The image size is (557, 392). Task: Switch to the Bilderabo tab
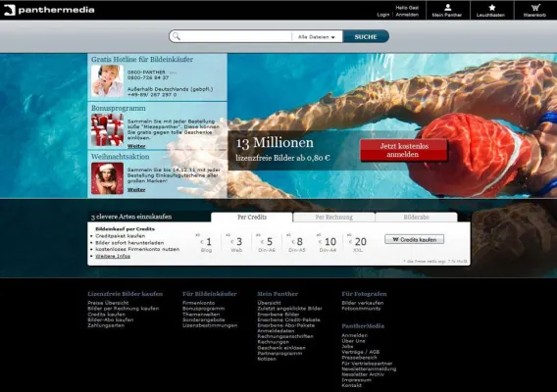(x=417, y=217)
